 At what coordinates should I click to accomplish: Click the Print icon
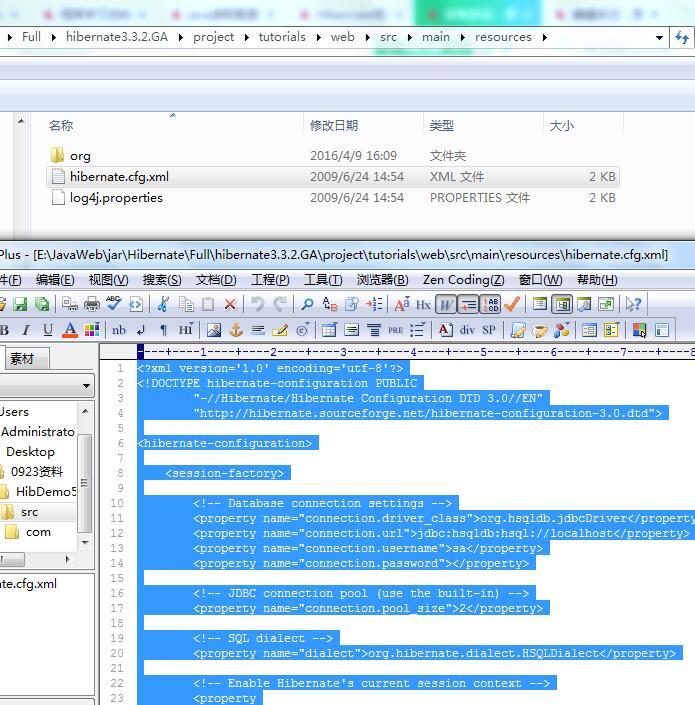[92, 304]
